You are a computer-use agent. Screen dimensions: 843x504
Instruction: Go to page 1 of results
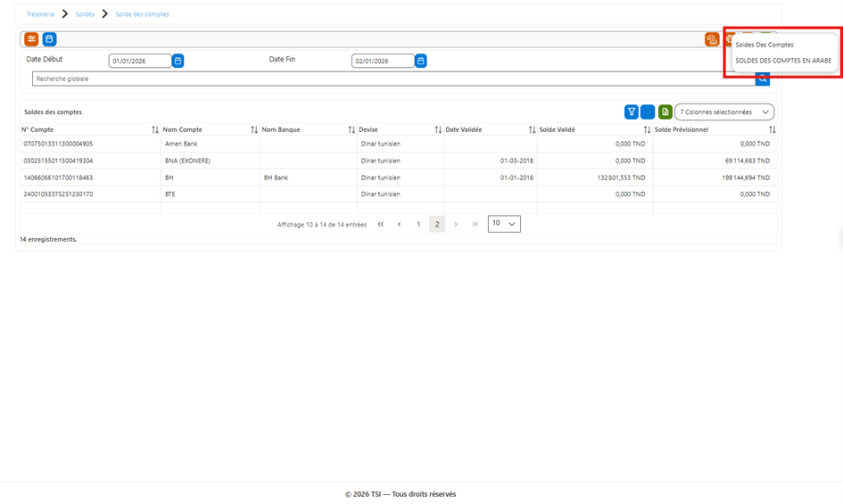(x=418, y=224)
